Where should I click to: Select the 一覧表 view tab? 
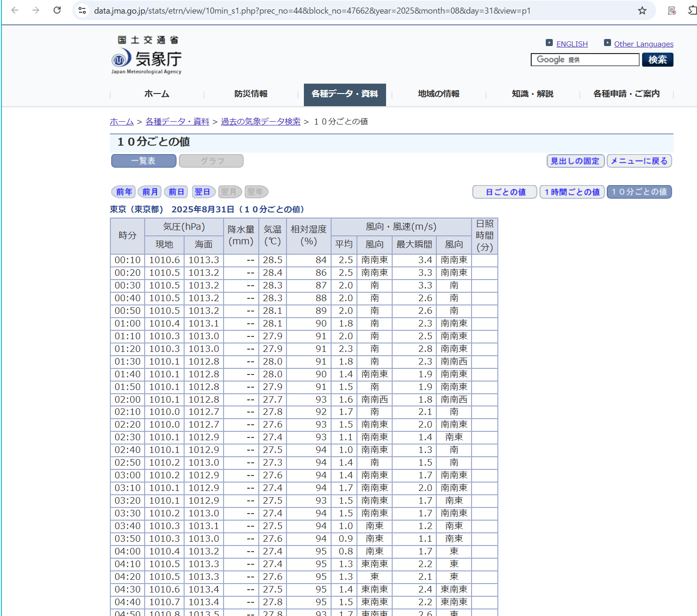144,161
